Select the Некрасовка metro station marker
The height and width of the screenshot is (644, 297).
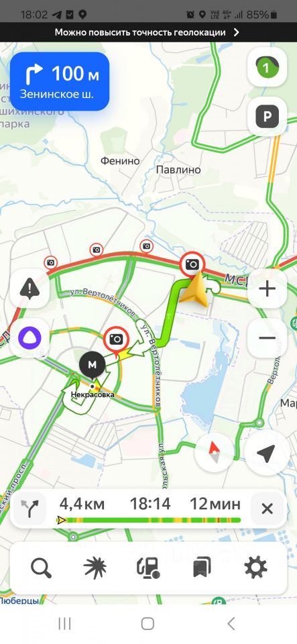click(93, 364)
